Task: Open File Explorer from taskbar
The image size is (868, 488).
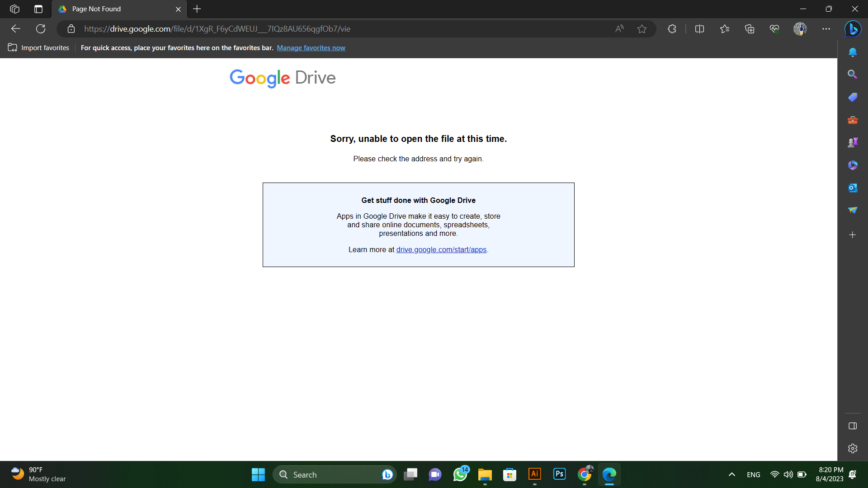Action: [x=484, y=474]
